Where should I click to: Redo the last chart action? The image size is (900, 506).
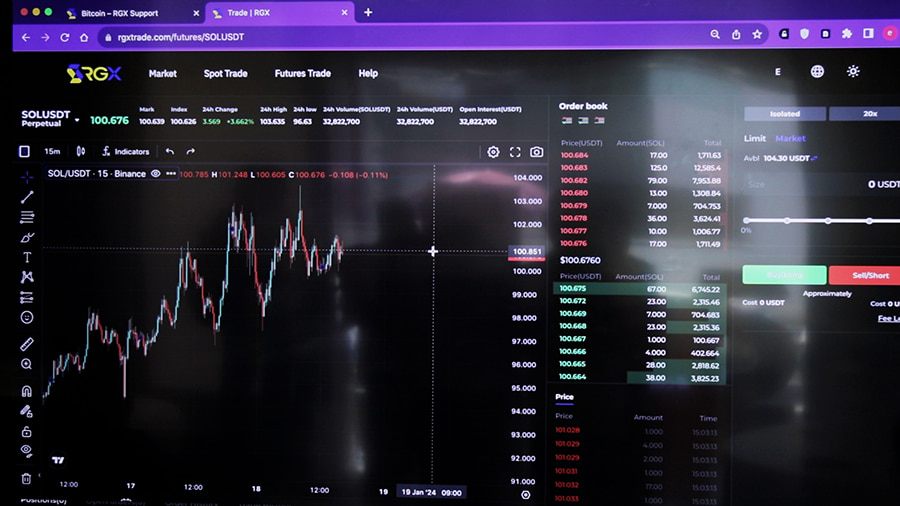[191, 151]
